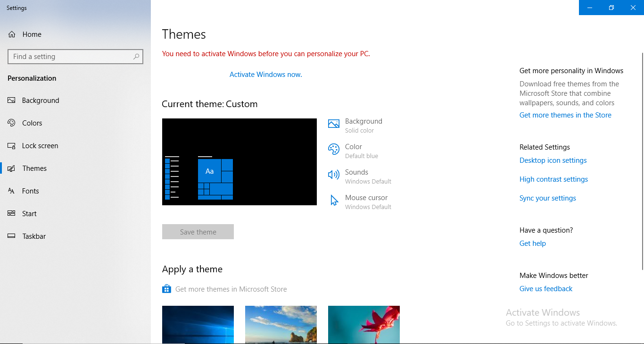The width and height of the screenshot is (644, 344).
Task: Click Activate Windows now
Action: point(265,74)
